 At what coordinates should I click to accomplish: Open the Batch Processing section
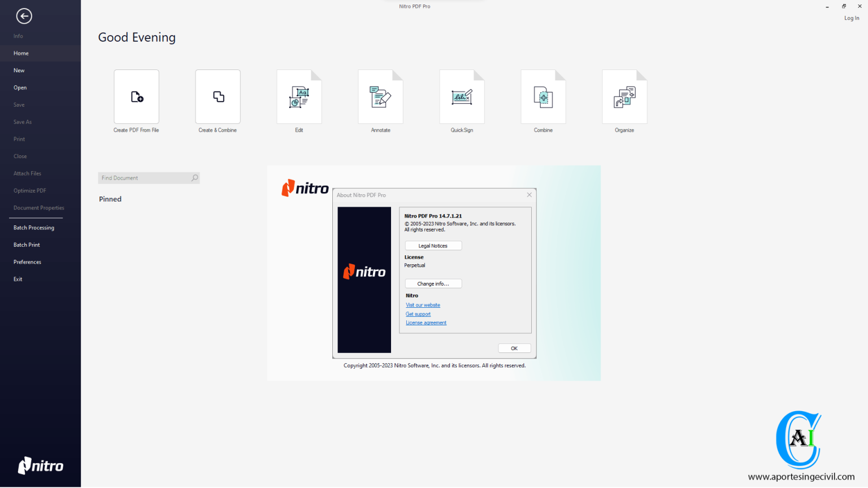pyautogui.click(x=34, y=227)
